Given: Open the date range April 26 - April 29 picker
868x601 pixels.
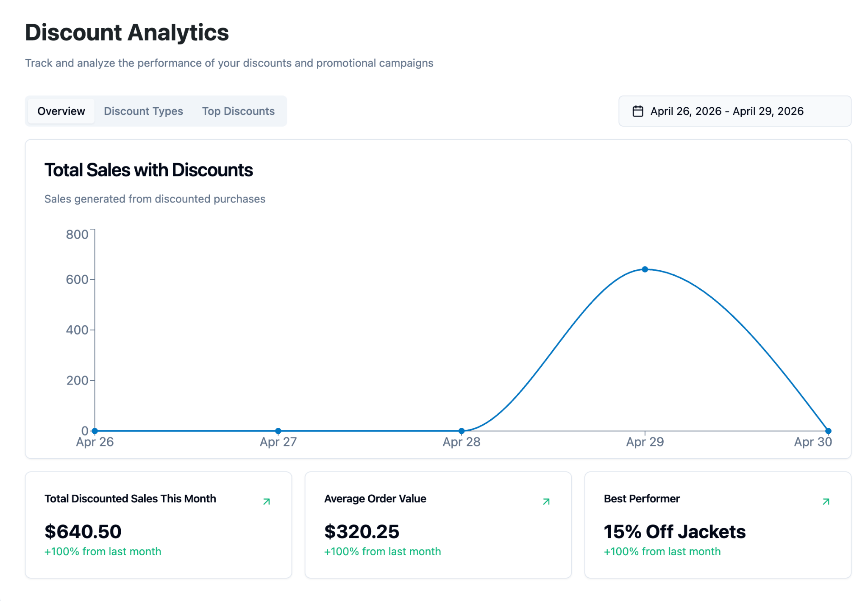Looking at the screenshot, I should click(x=734, y=111).
